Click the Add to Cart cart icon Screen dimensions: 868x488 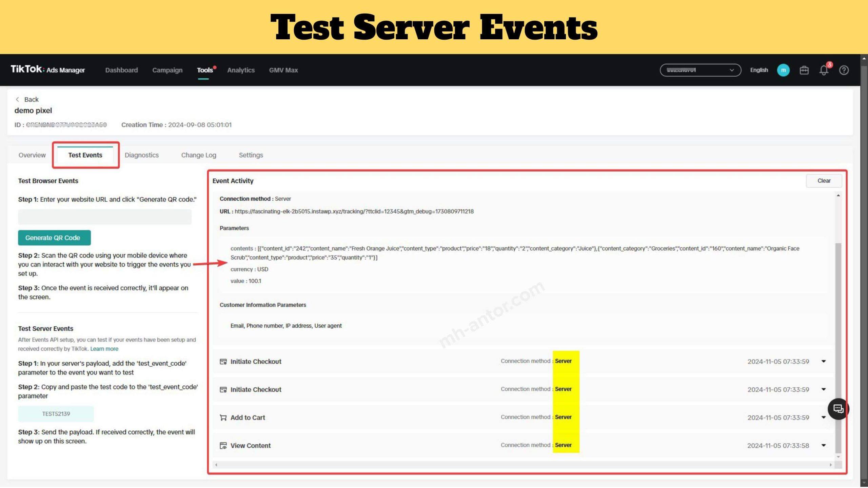(x=223, y=418)
